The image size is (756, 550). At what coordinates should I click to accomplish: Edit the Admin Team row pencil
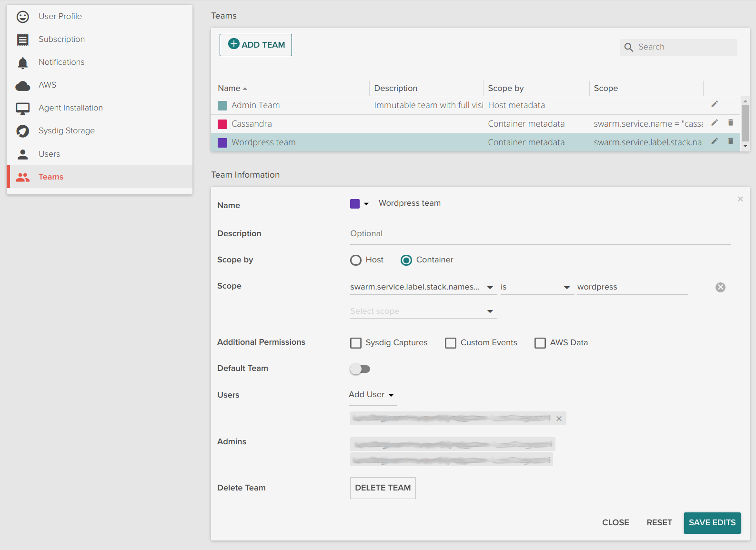(x=715, y=104)
